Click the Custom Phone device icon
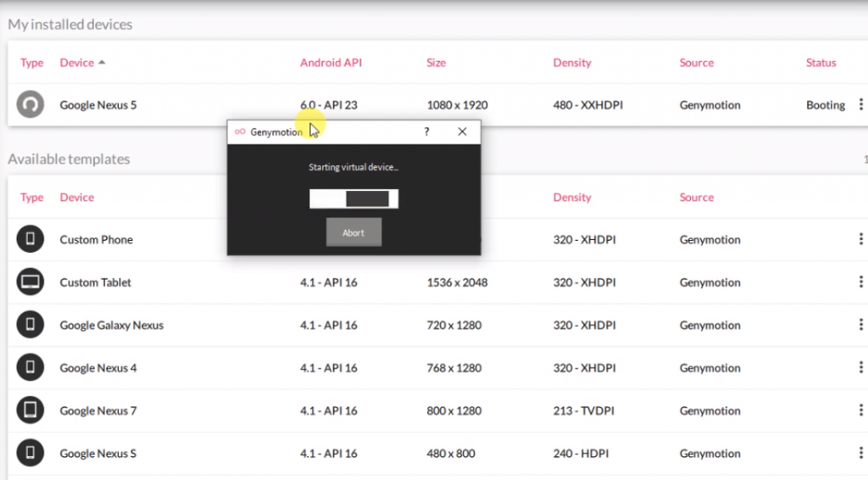This screenshot has height=480, width=868. 30,239
